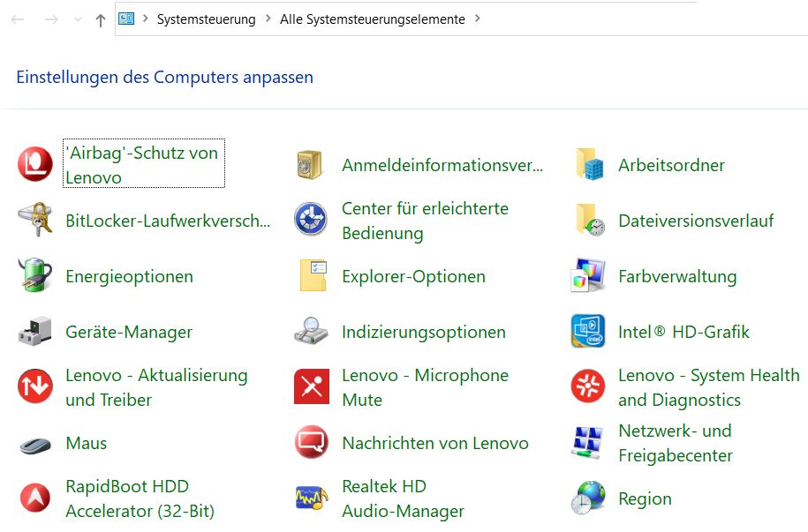This screenshot has width=808, height=532.
Task: Open the Nachrichten von Lenovo icon
Action: (x=311, y=442)
